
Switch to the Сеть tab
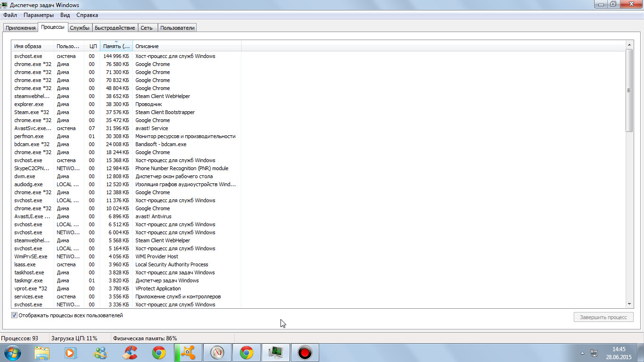tap(147, 28)
